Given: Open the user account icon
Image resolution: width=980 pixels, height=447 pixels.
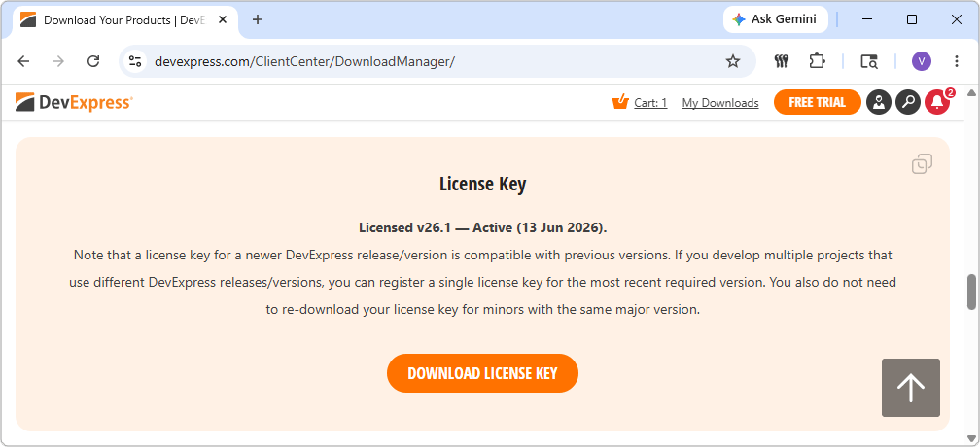Looking at the screenshot, I should [878, 102].
